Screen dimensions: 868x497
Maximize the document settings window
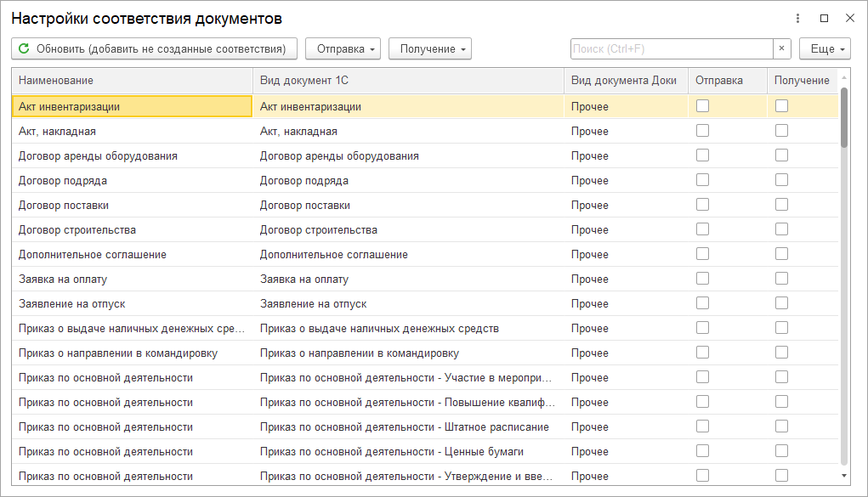824,18
